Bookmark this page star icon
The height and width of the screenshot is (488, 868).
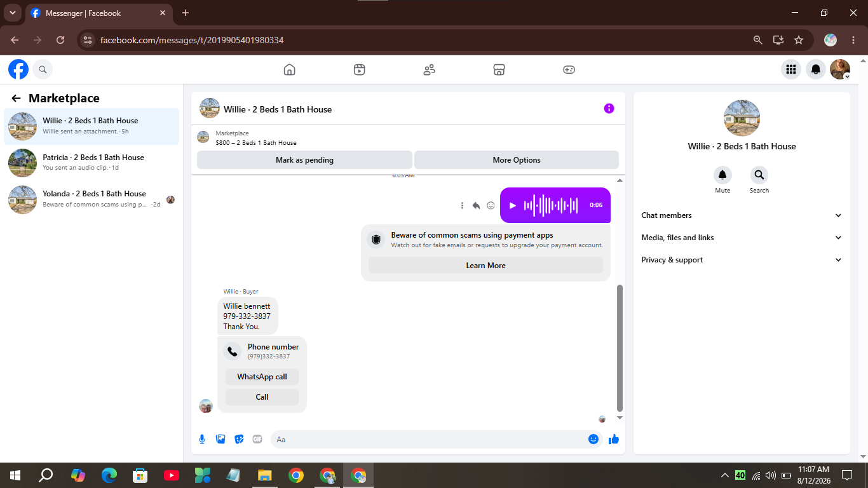799,40
